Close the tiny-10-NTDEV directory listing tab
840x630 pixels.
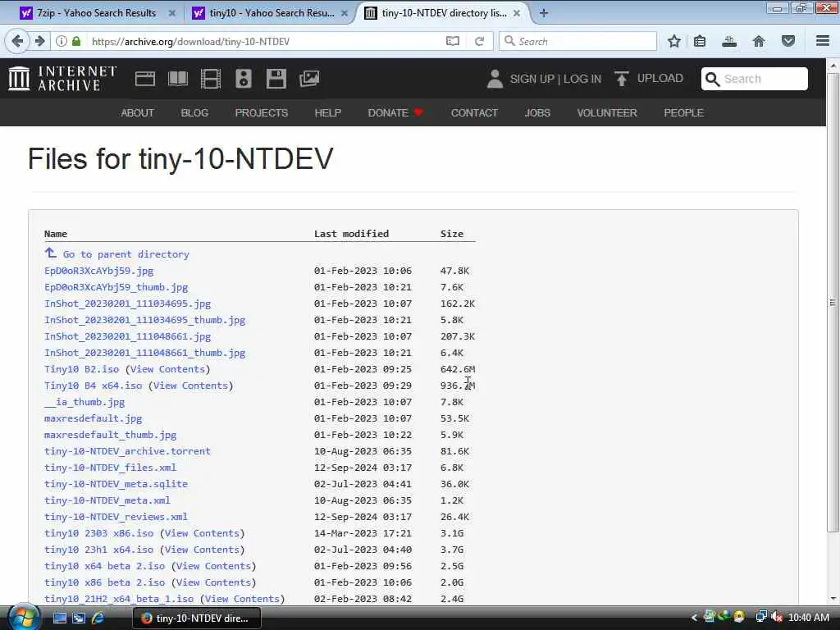(517, 13)
